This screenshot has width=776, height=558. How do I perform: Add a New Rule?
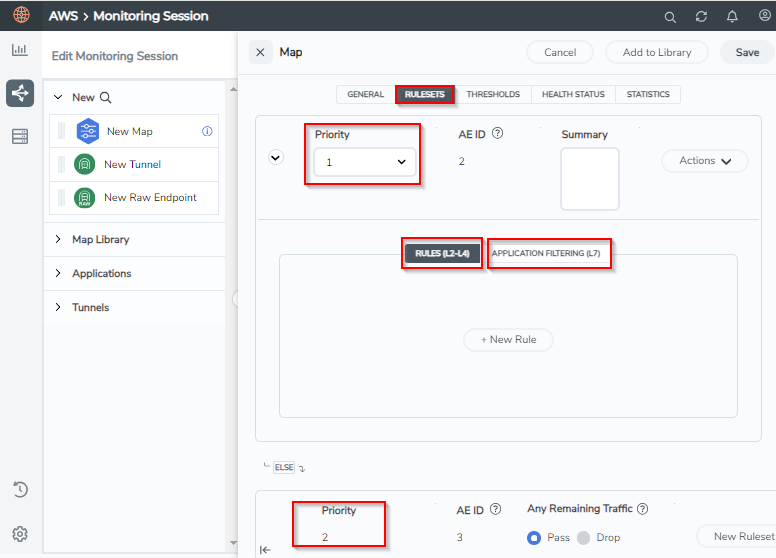click(508, 340)
